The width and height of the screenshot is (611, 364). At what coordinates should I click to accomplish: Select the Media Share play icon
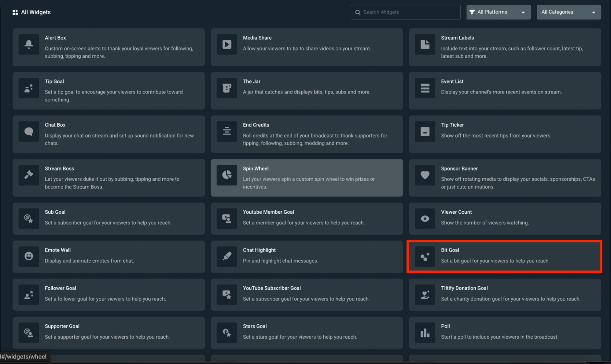[226, 44]
